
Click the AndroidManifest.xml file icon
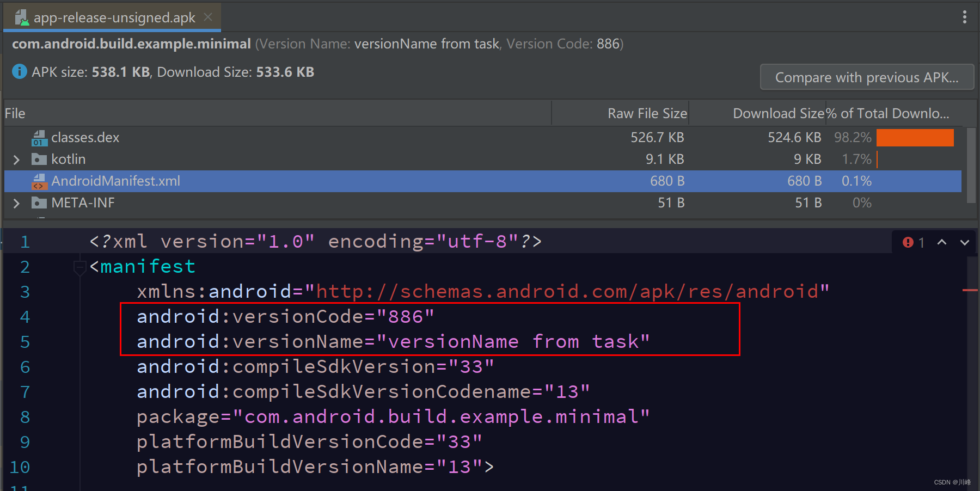[x=39, y=181]
